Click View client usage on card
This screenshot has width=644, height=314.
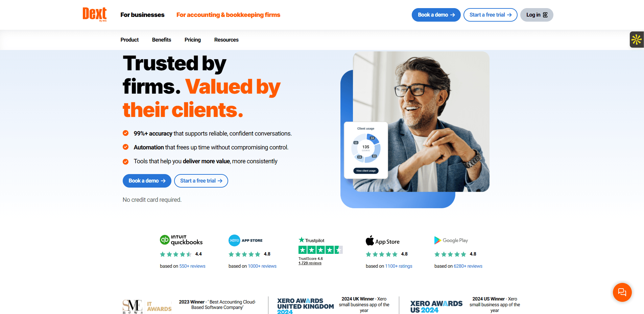pos(366,171)
